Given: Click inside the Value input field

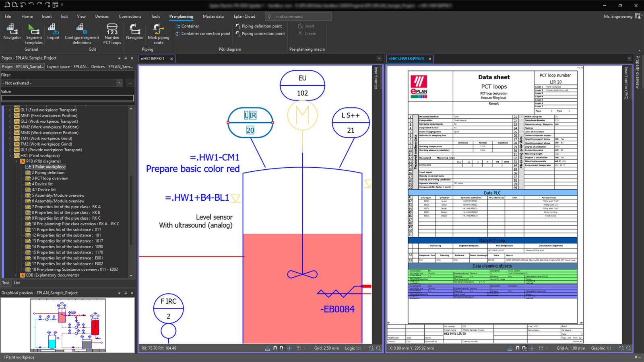Looking at the screenshot, I should 66,98.
